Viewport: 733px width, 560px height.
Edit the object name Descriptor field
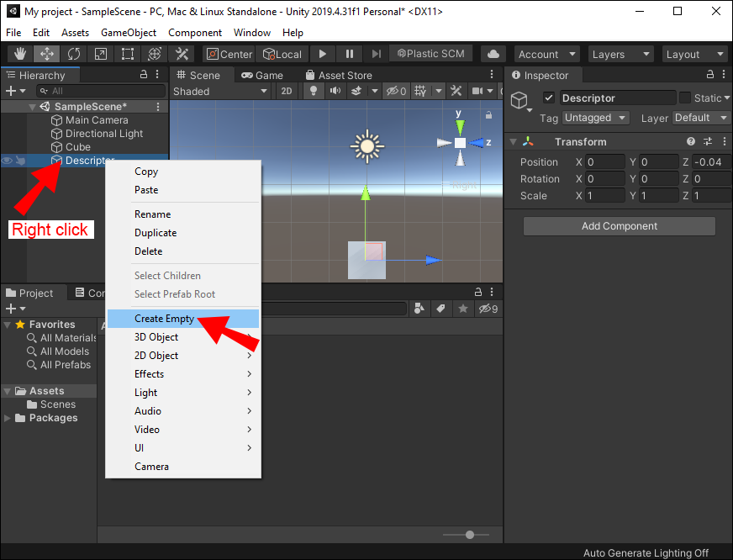[x=618, y=98]
